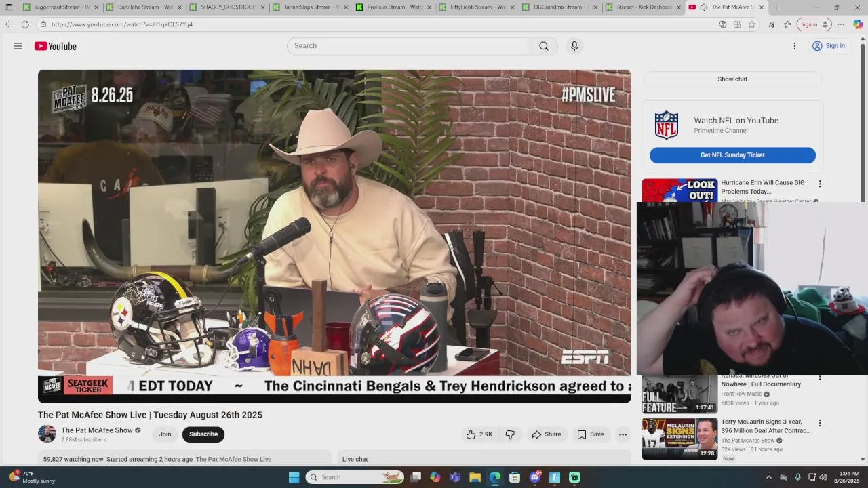Open File Explorer from taskbar

[475, 477]
